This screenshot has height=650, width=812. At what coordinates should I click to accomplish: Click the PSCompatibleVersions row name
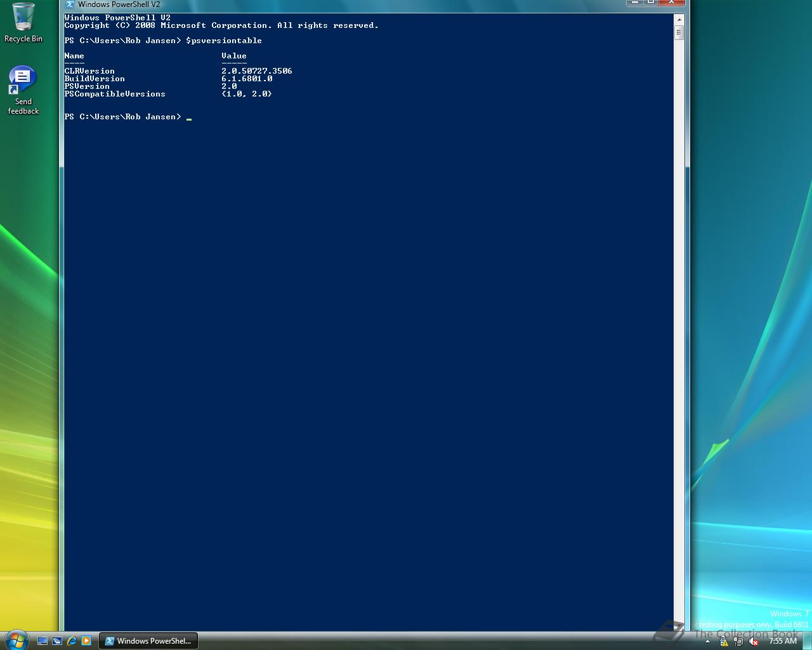point(115,94)
